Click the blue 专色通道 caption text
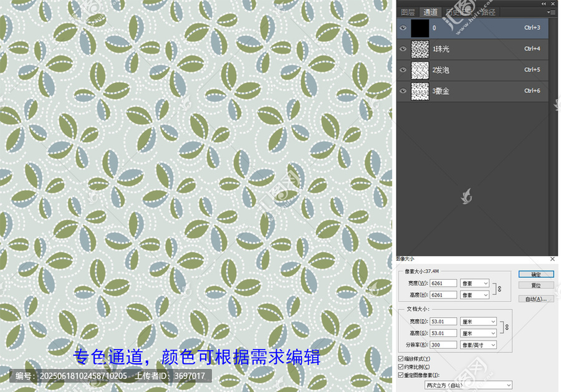 197,357
